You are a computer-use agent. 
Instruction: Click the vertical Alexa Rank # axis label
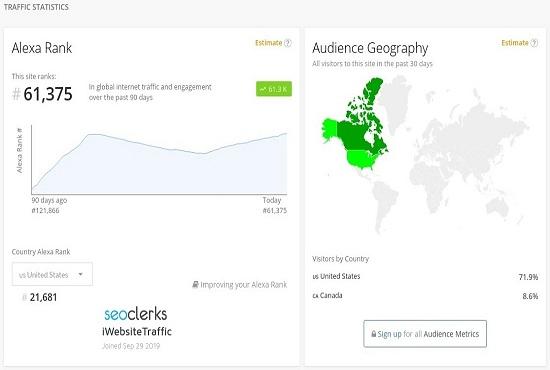point(19,150)
